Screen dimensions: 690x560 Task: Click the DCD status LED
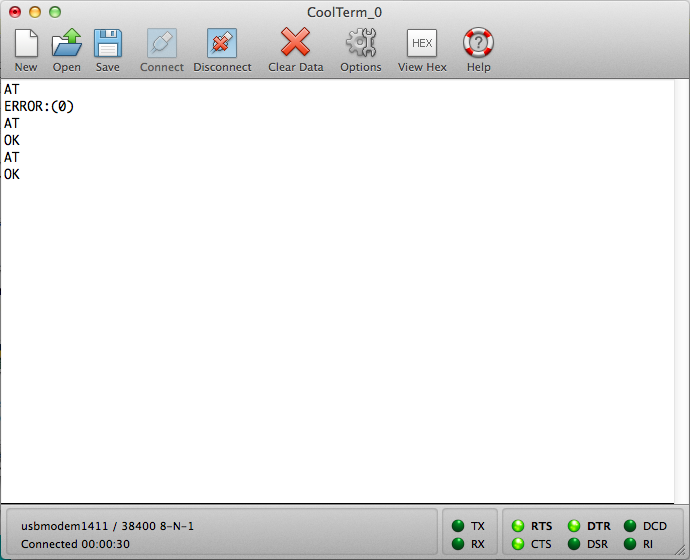point(630,526)
